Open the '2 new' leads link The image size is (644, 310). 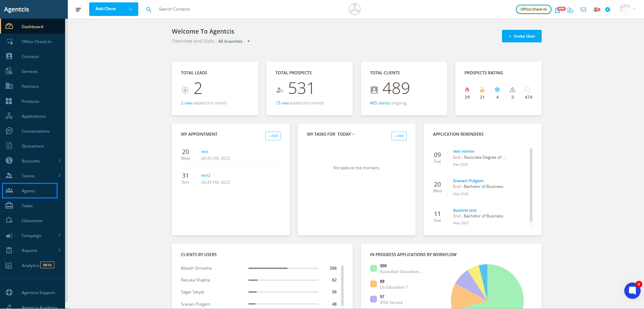186,103
